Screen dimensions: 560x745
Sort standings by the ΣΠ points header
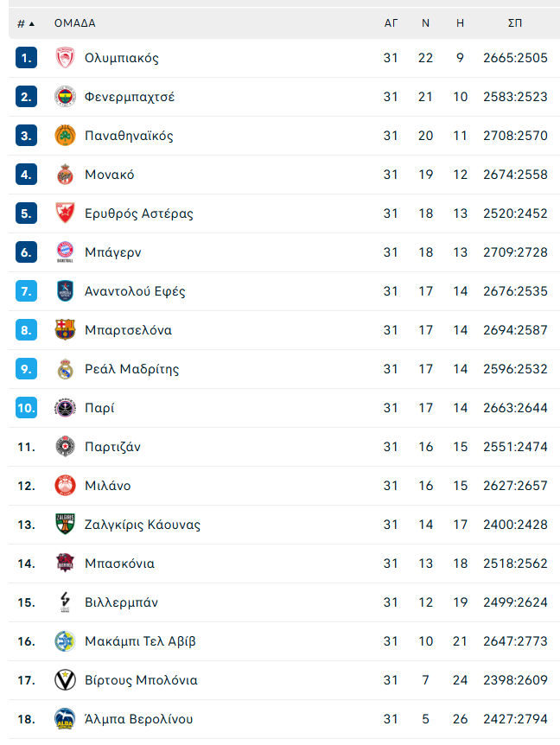[x=515, y=23]
